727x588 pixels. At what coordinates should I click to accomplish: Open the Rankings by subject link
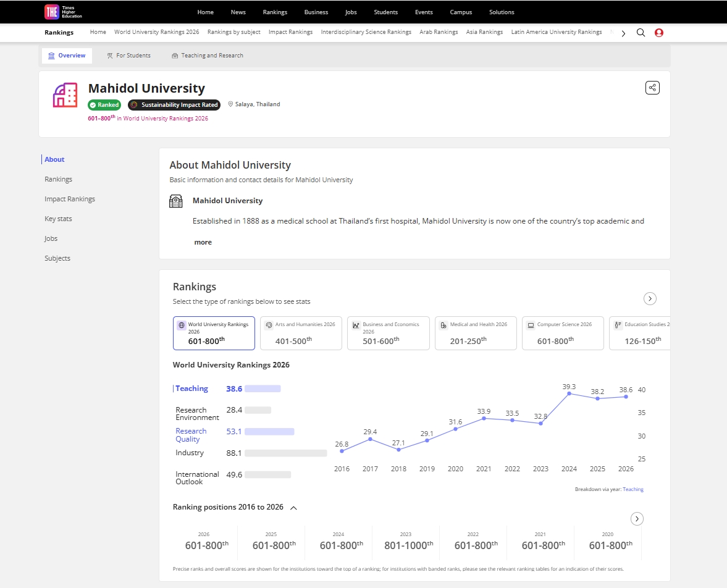tap(233, 32)
